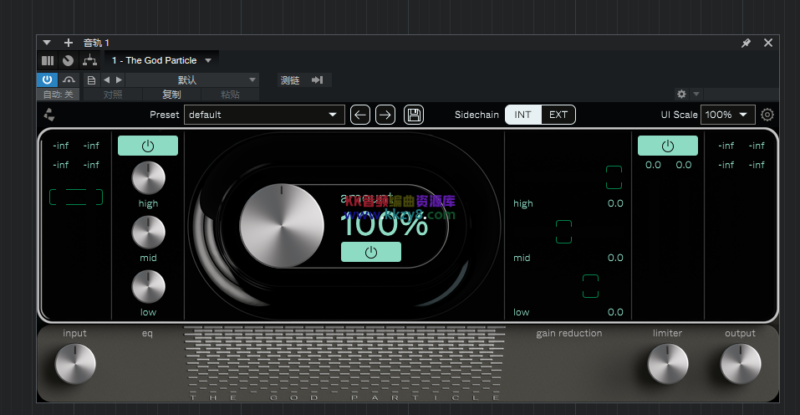The width and height of the screenshot is (800, 415).
Task: Select INT sidechain mode
Action: point(522,115)
